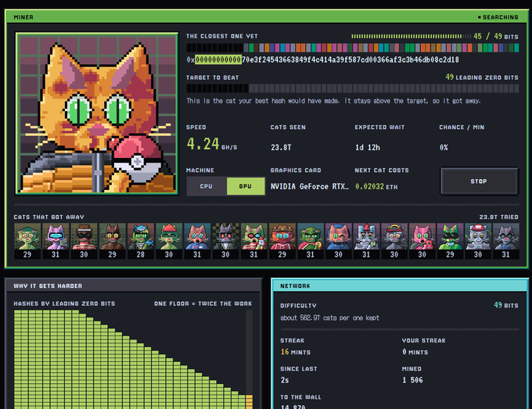Click 'ONE FLOOR = TWICE THE WORK' caption
The height and width of the screenshot is (409, 532).
coord(203,303)
